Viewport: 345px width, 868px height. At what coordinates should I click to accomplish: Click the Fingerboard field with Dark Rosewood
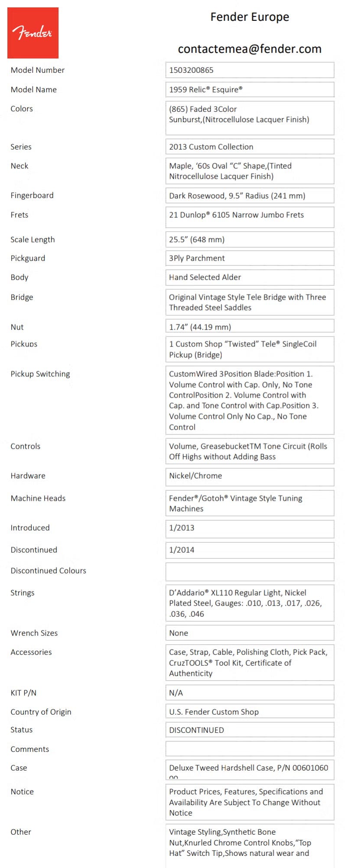[250, 195]
